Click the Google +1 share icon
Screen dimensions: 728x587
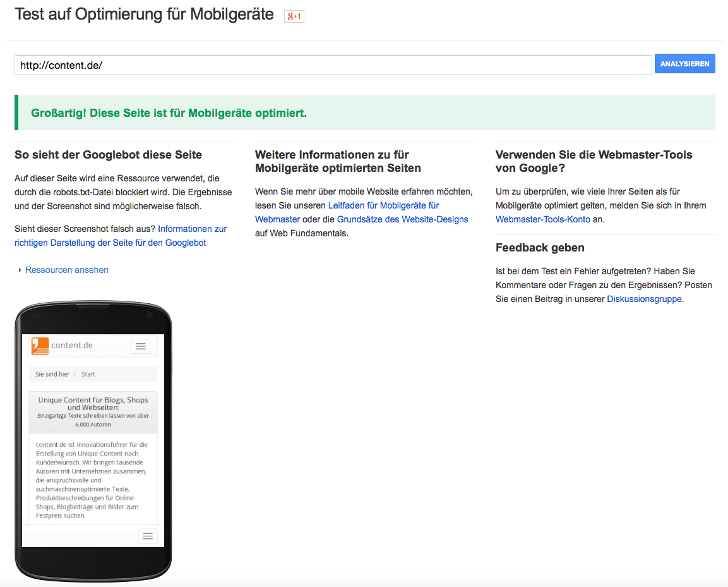pyautogui.click(x=294, y=16)
